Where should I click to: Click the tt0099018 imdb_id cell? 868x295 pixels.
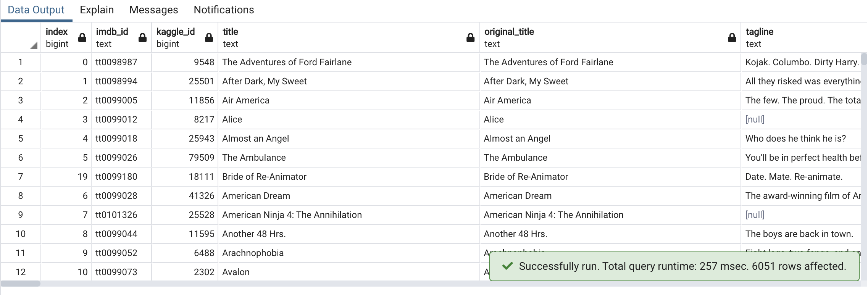tap(121, 139)
